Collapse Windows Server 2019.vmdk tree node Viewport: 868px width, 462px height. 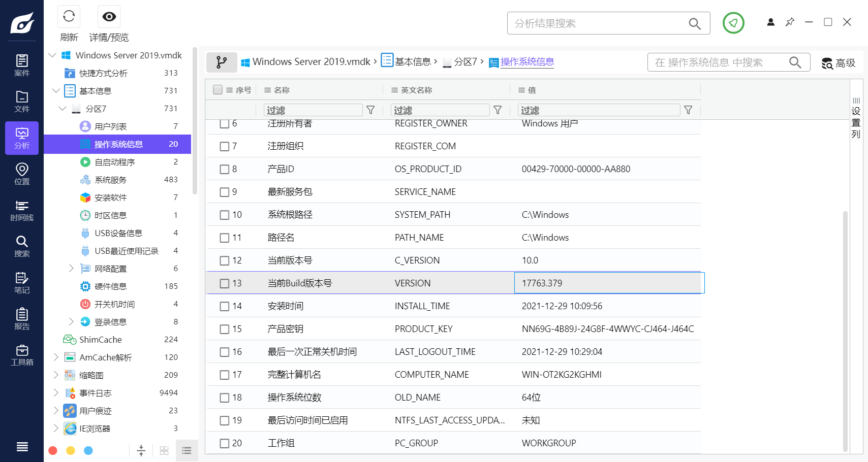pyautogui.click(x=52, y=55)
